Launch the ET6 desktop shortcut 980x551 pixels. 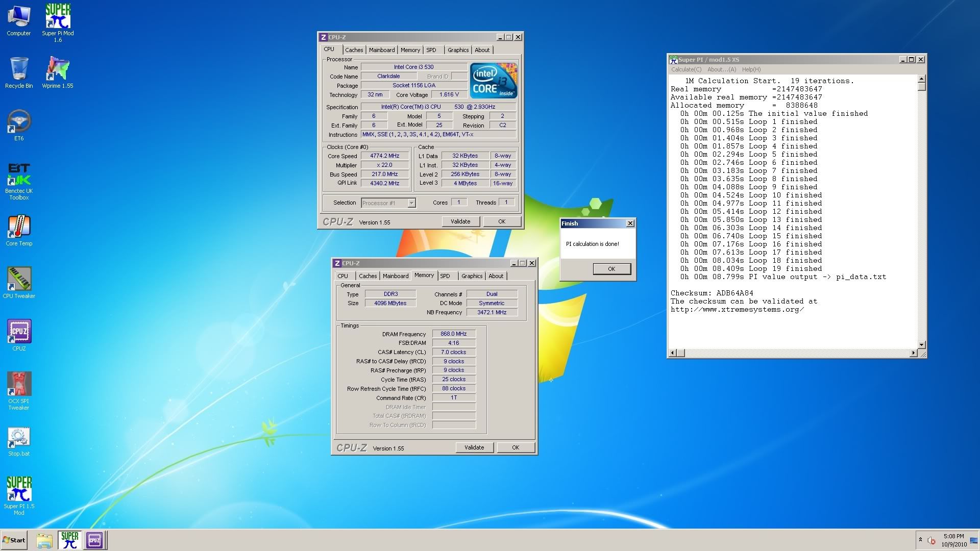pos(19,122)
